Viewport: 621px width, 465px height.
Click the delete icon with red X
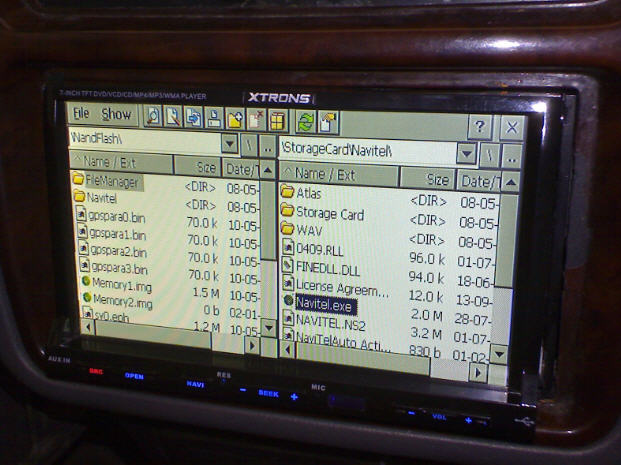[256, 120]
